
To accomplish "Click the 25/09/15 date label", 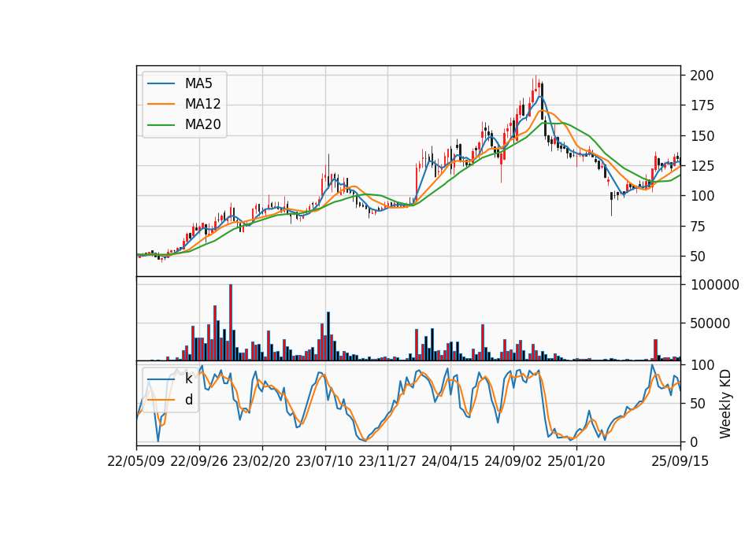I will [x=680, y=461].
